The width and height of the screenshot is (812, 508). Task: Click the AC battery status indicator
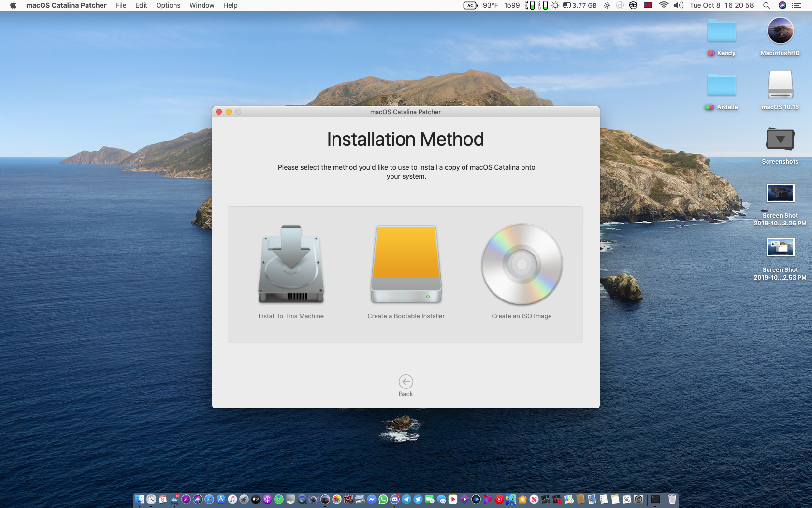click(x=470, y=5)
